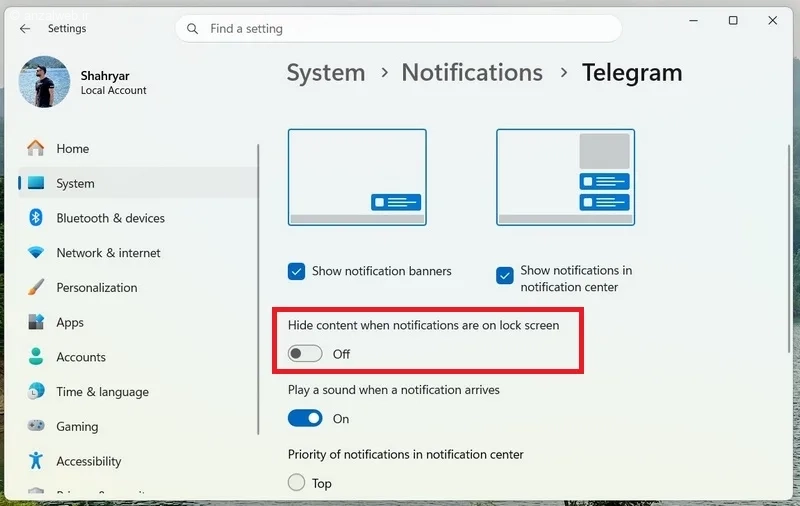Go to Network & internet
This screenshot has height=506, width=800.
pyautogui.click(x=138, y=252)
